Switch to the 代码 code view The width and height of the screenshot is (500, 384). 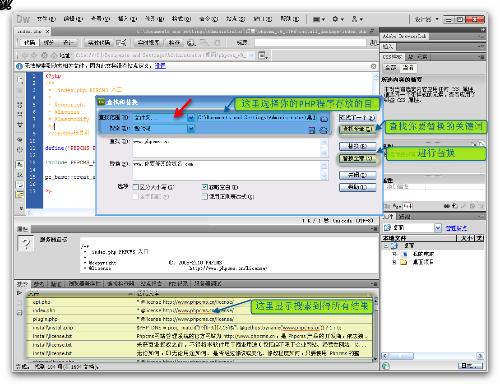(x=29, y=43)
